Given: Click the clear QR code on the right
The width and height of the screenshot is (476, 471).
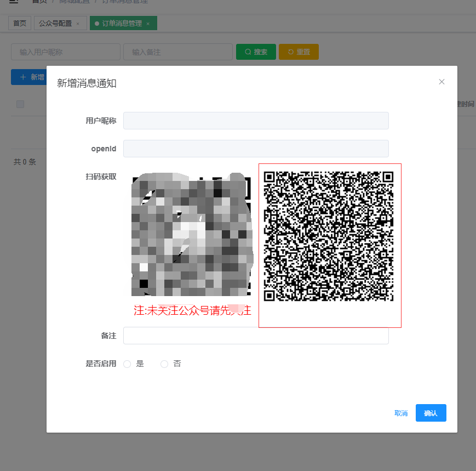Looking at the screenshot, I should pos(329,236).
